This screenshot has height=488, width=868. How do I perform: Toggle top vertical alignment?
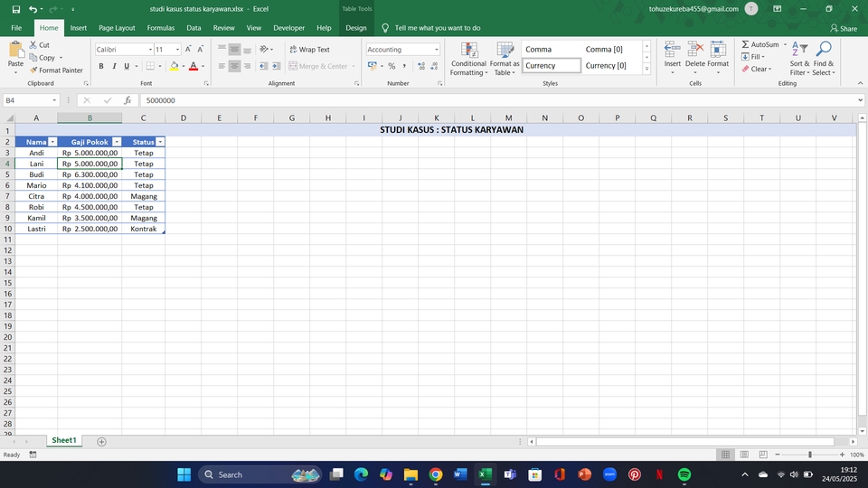tap(222, 49)
